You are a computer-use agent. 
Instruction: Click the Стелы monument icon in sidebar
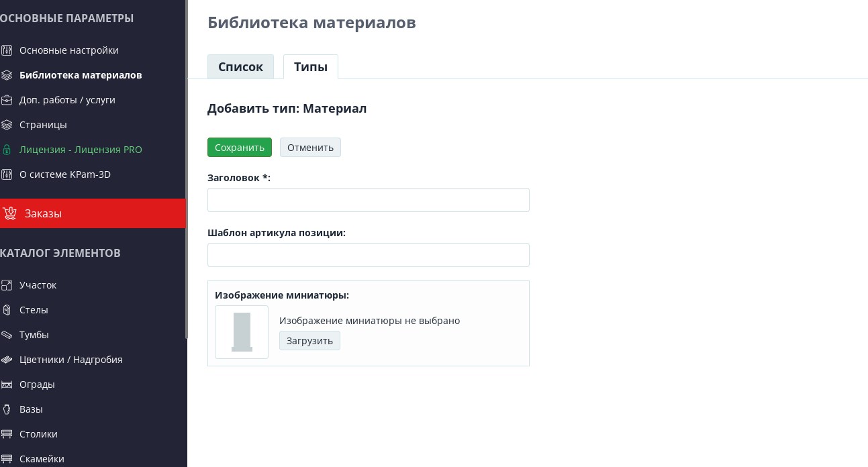pyautogui.click(x=7, y=310)
